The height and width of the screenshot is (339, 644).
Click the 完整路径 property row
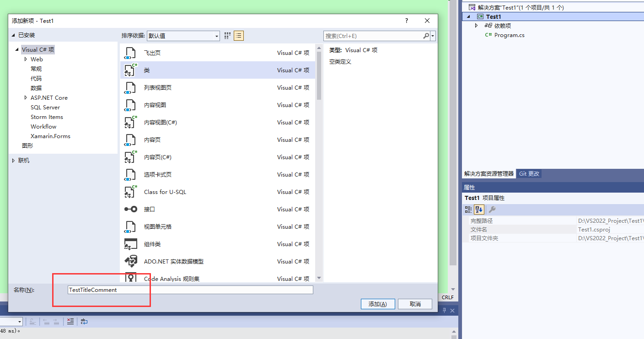(x=553, y=221)
